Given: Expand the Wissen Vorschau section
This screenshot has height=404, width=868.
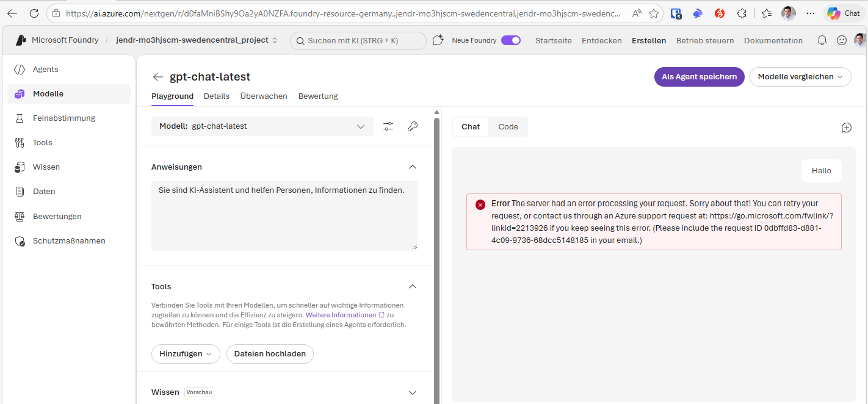Looking at the screenshot, I should 413,392.
